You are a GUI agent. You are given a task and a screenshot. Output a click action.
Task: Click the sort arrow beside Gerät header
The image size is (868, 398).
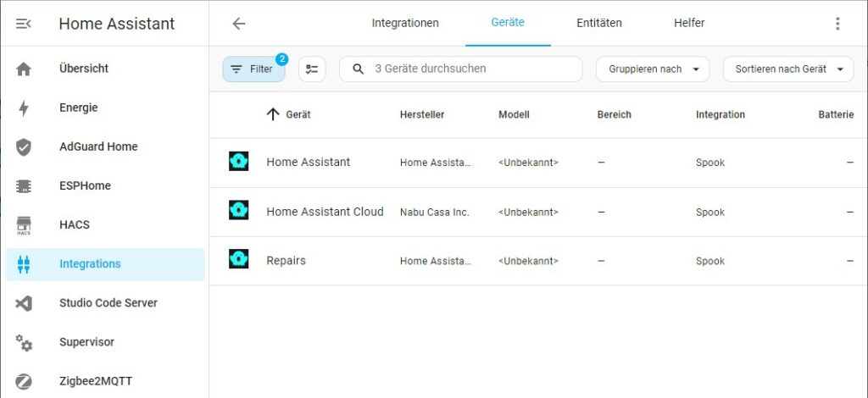(x=272, y=115)
